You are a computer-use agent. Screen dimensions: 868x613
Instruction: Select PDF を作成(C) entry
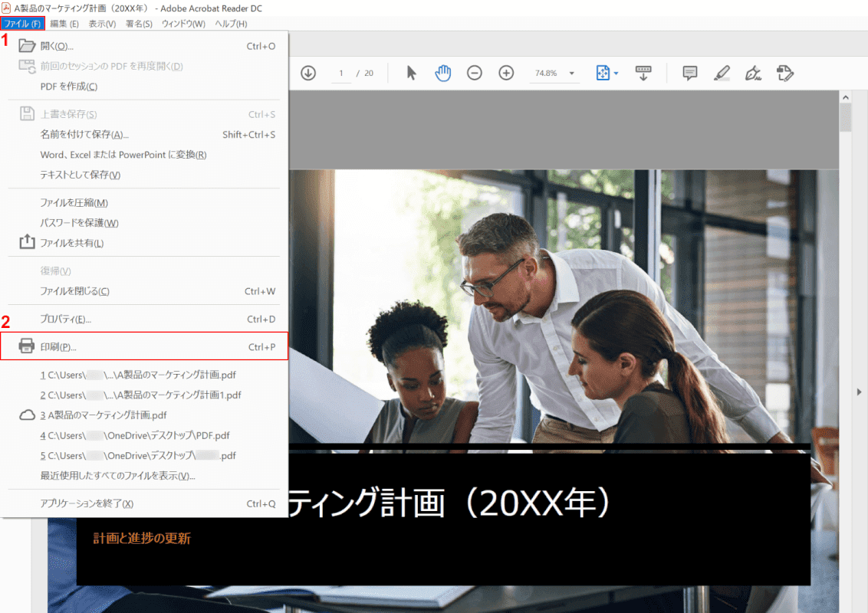point(144,87)
